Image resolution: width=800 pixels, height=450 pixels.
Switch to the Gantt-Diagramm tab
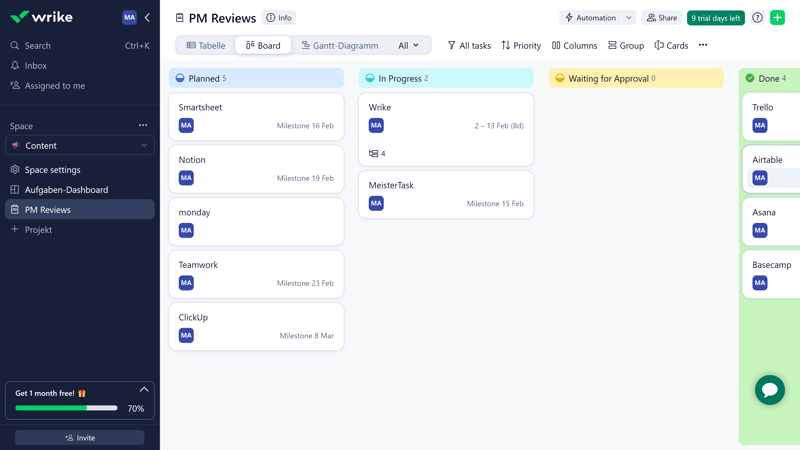coord(340,45)
